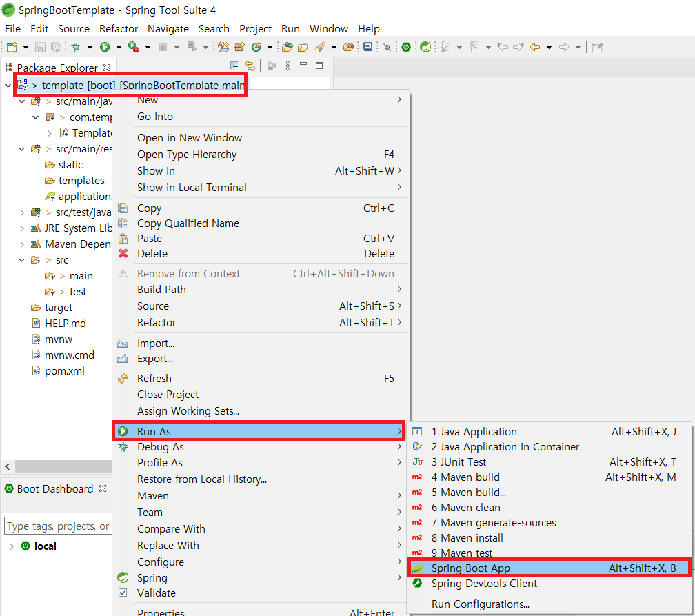
Task: Open Run Configurations... entry
Action: pos(549,604)
